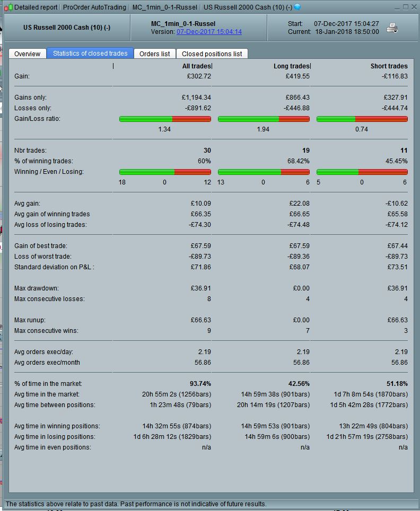This screenshot has height=511, width=420.
Task: Select the long trades gain £419.55
Action: tap(297, 76)
